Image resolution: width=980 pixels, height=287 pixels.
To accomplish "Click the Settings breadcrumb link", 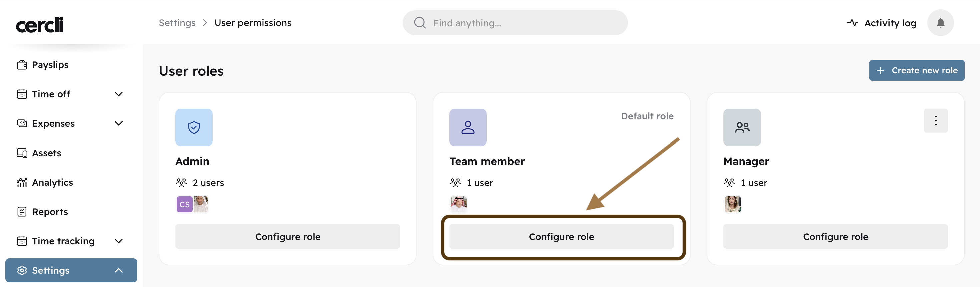I will (x=177, y=23).
